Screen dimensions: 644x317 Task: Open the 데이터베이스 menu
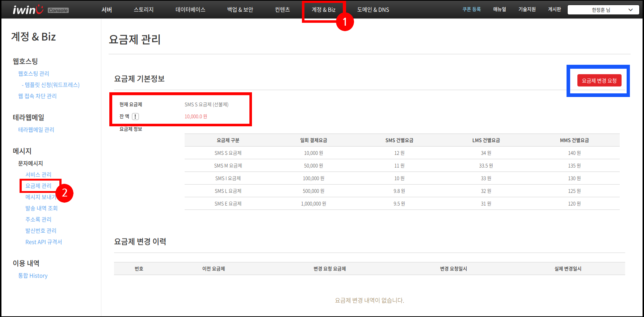(190, 10)
